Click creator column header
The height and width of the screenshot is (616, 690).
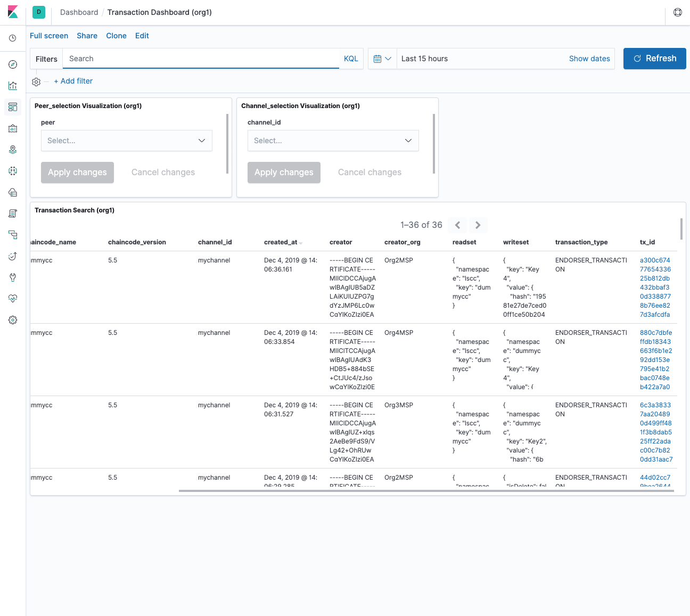[x=341, y=242]
